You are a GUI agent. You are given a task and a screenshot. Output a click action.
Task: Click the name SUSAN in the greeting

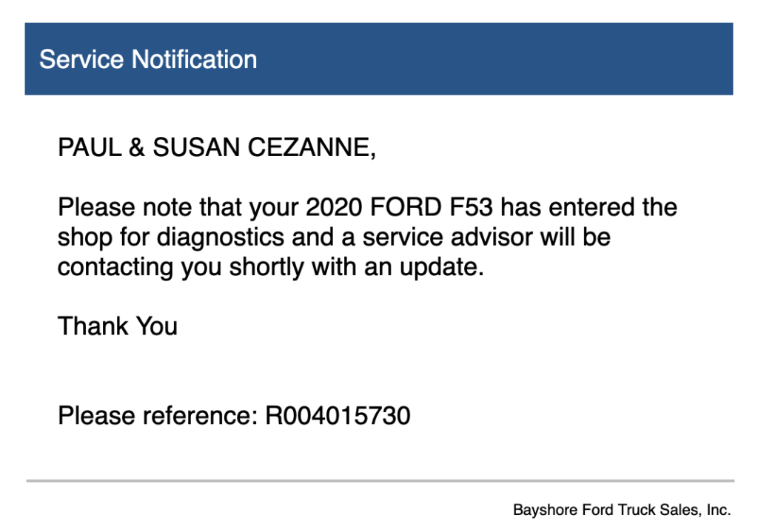pyautogui.click(x=195, y=147)
